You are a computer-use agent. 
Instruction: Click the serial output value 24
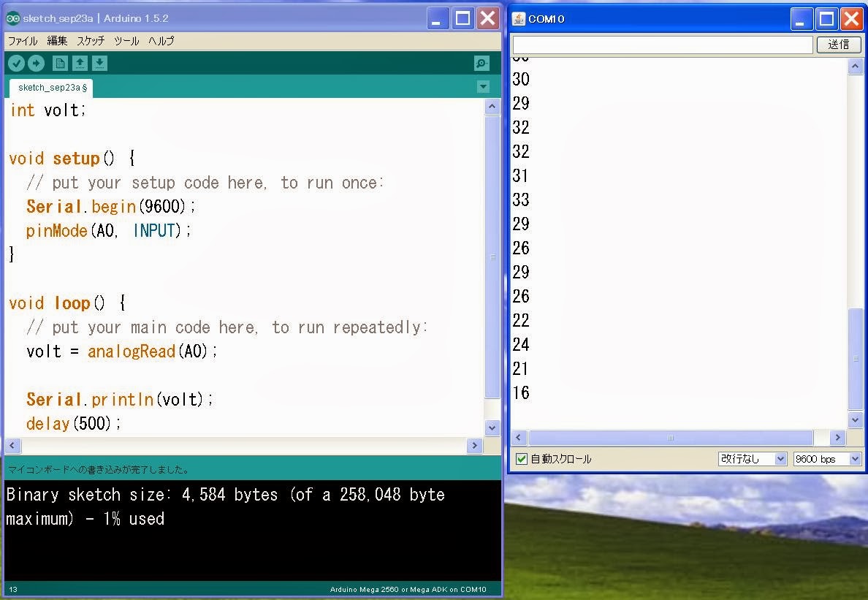pos(521,345)
